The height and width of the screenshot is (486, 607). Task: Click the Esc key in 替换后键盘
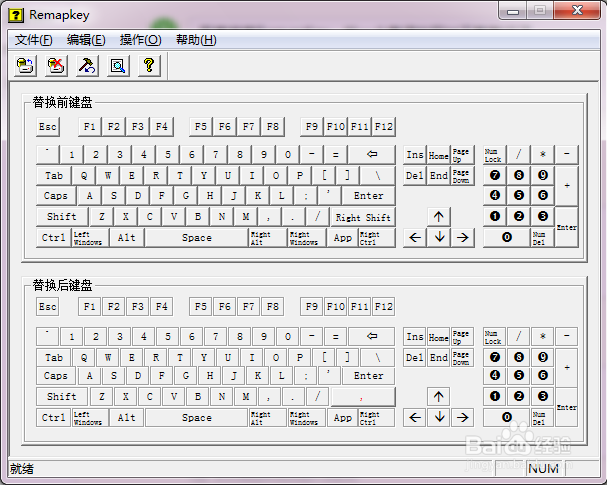[48, 307]
